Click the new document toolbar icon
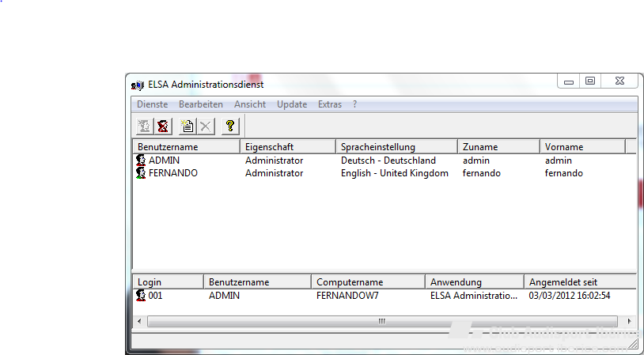The width and height of the screenshot is (644, 355). pyautogui.click(x=188, y=127)
